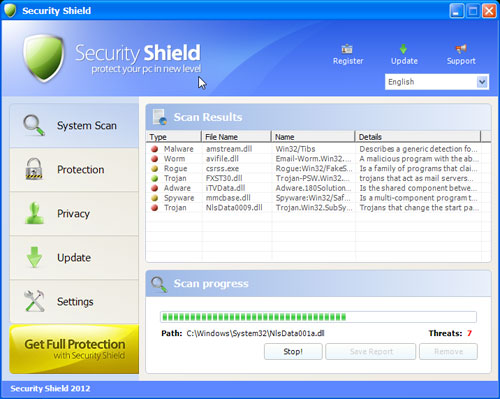The height and width of the screenshot is (399, 500).
Task: Click Get Full Protection yellow button
Action: click(74, 349)
